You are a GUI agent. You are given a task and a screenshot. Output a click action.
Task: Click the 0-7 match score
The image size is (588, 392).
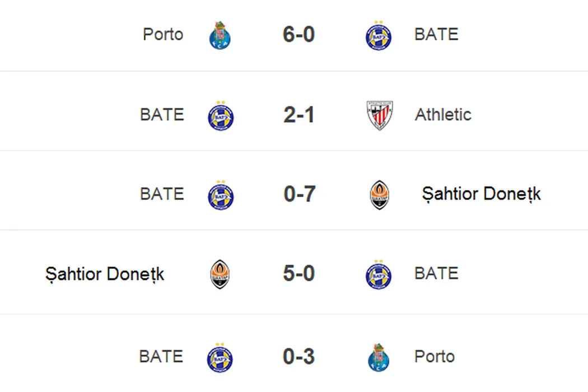tap(300, 194)
